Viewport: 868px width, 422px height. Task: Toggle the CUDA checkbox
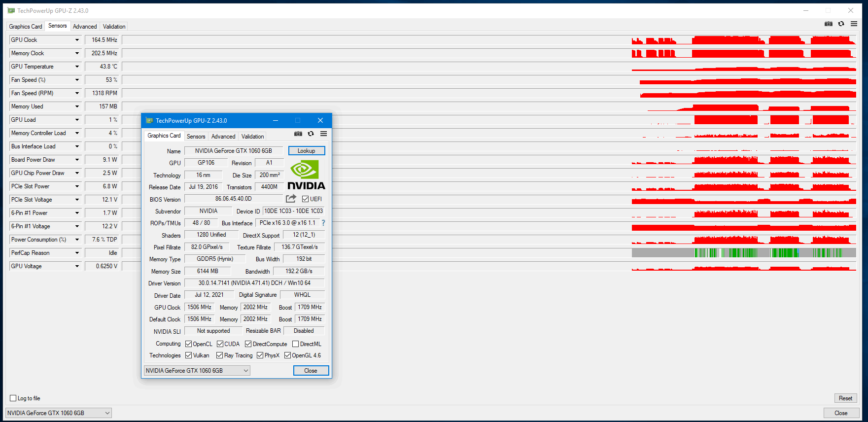pos(220,344)
